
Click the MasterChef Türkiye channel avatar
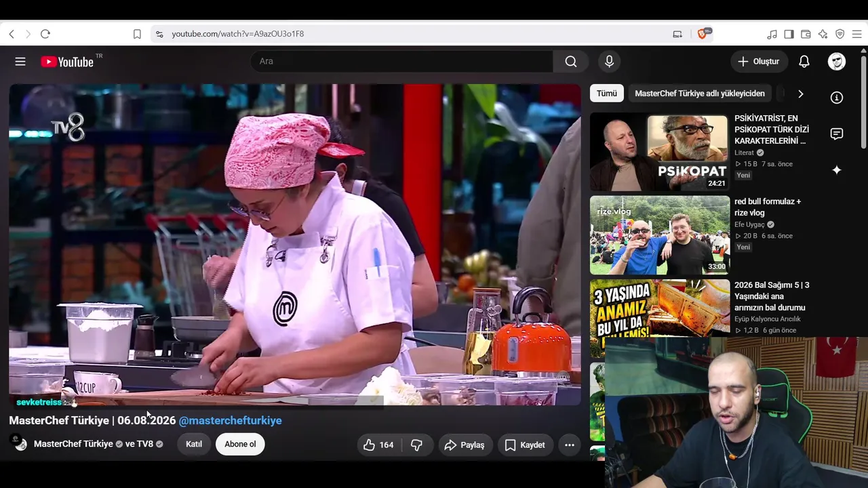18,444
